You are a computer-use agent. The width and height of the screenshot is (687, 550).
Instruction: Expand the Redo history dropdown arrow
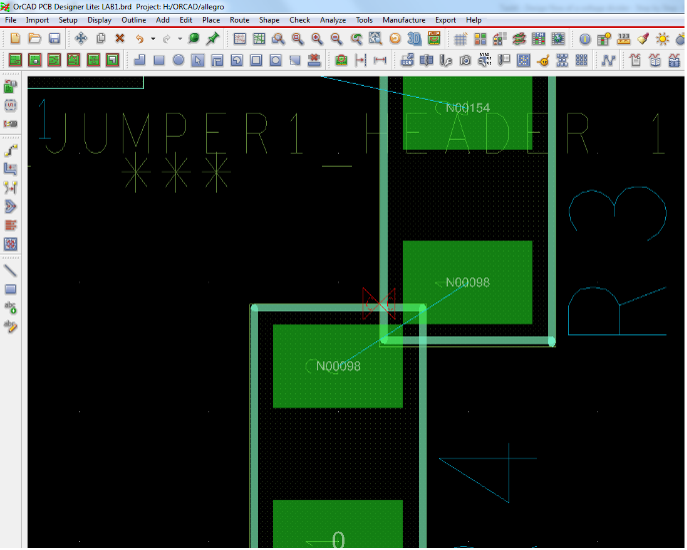pos(180,38)
